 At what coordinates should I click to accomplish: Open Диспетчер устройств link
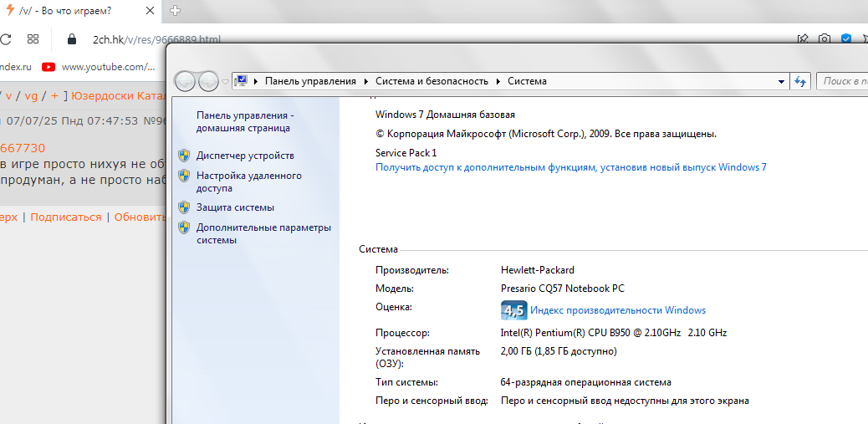click(x=245, y=156)
